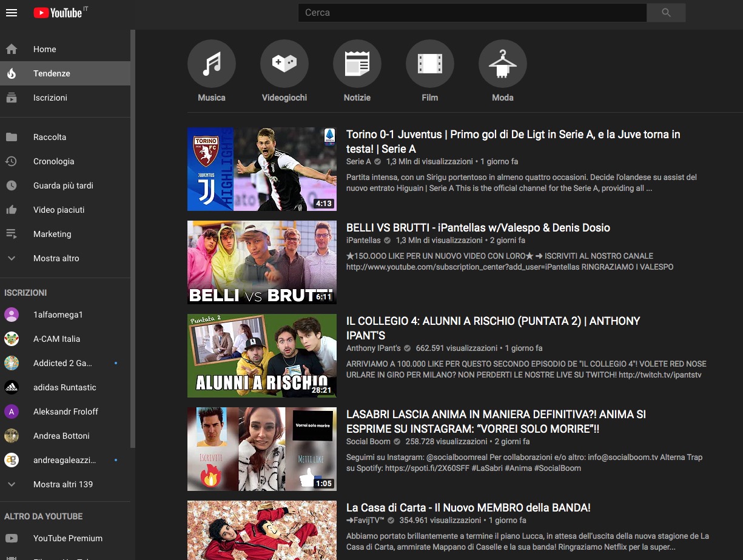Select the Notizie category icon

tap(357, 64)
